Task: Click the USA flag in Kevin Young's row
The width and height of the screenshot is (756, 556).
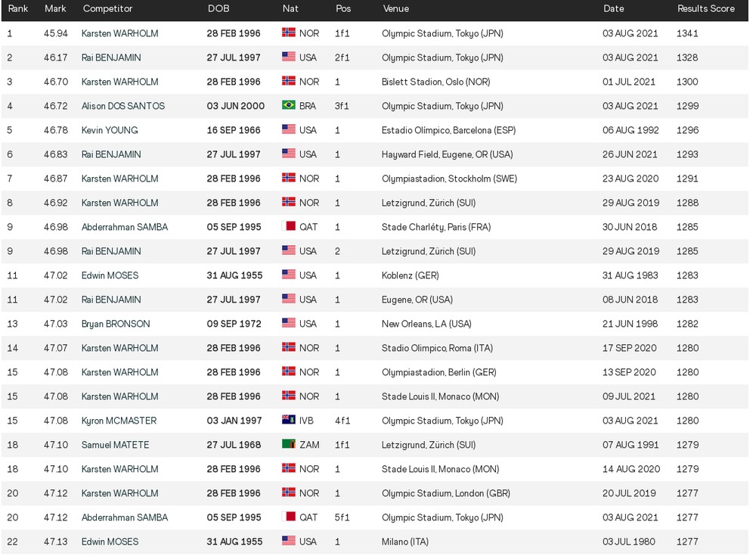Action: click(x=289, y=130)
